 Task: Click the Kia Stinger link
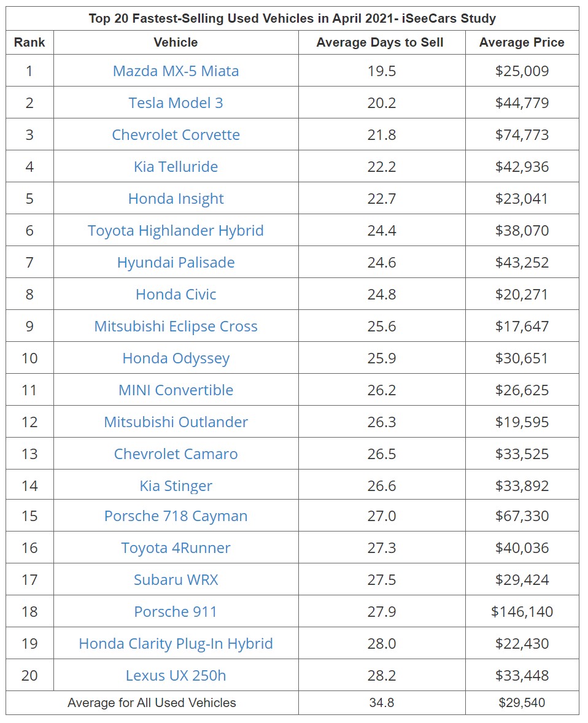coord(176,486)
